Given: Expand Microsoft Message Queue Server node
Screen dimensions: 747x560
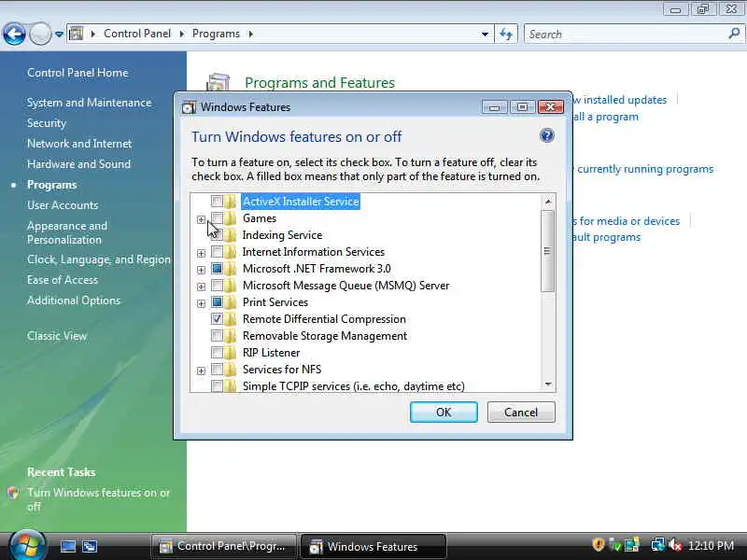Looking at the screenshot, I should pyautogui.click(x=201, y=287).
